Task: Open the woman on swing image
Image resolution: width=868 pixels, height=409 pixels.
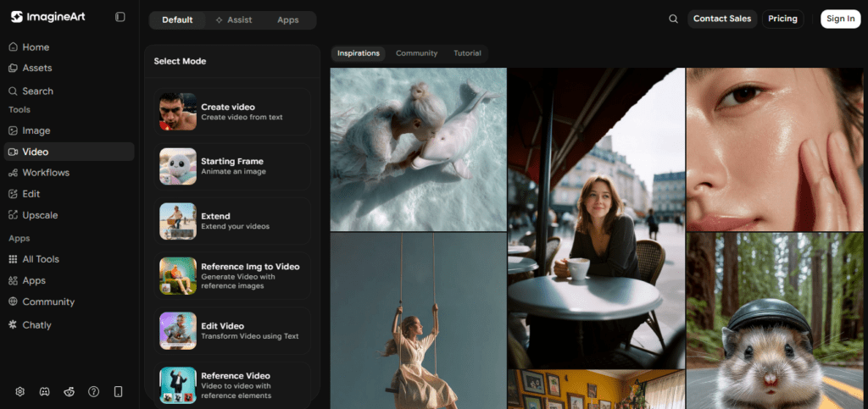Action: 419,321
